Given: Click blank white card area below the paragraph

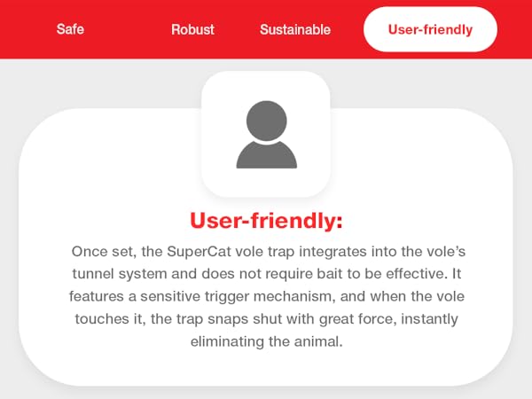Looking at the screenshot, I should point(266,368).
